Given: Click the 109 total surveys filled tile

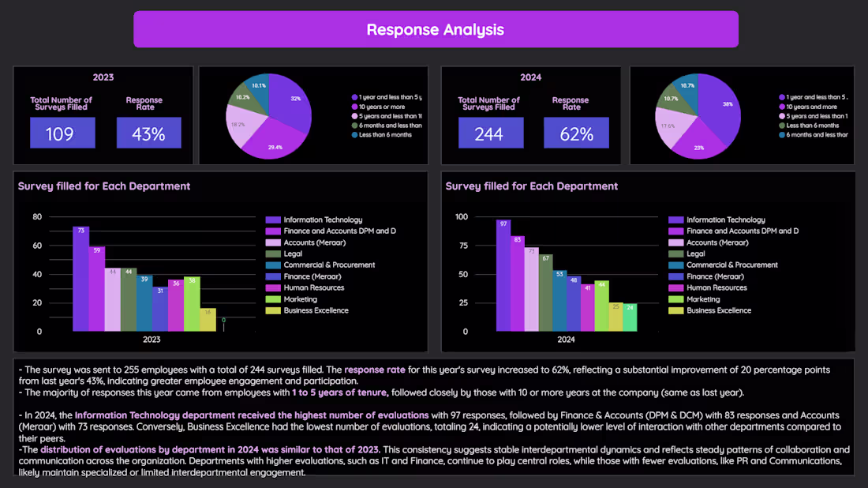Looking at the screenshot, I should tap(62, 133).
